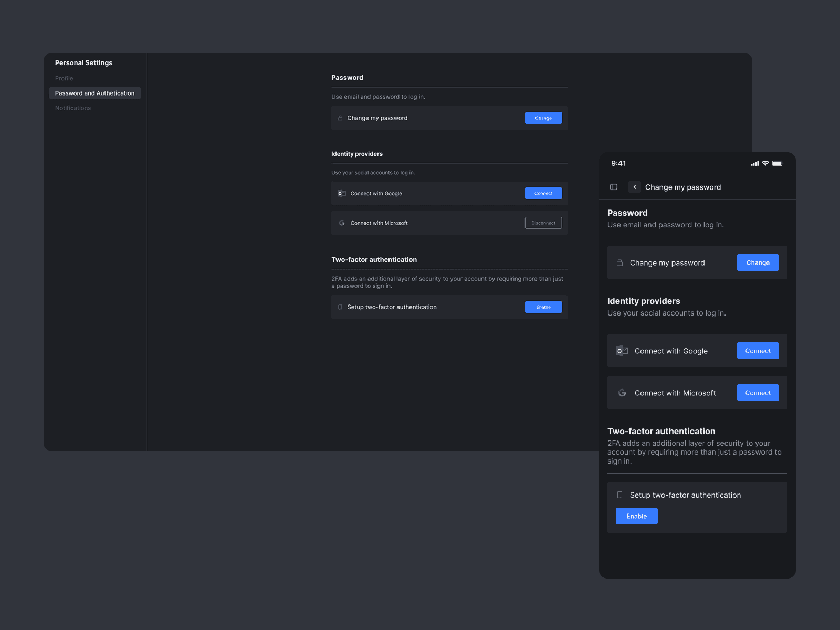This screenshot has height=630, width=840.
Task: Click provider icon in desktop Connect with Microsoft row
Action: pos(342,223)
